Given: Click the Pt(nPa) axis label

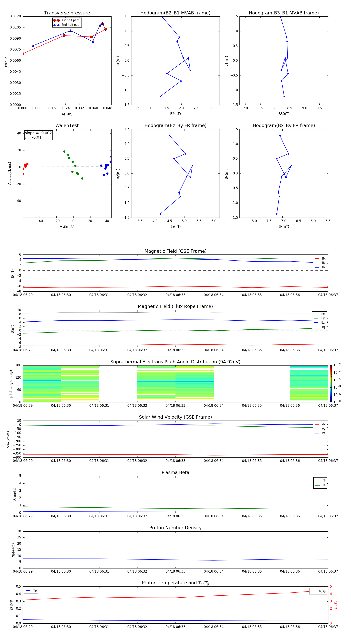Looking at the screenshot, I should coord(6,61).
